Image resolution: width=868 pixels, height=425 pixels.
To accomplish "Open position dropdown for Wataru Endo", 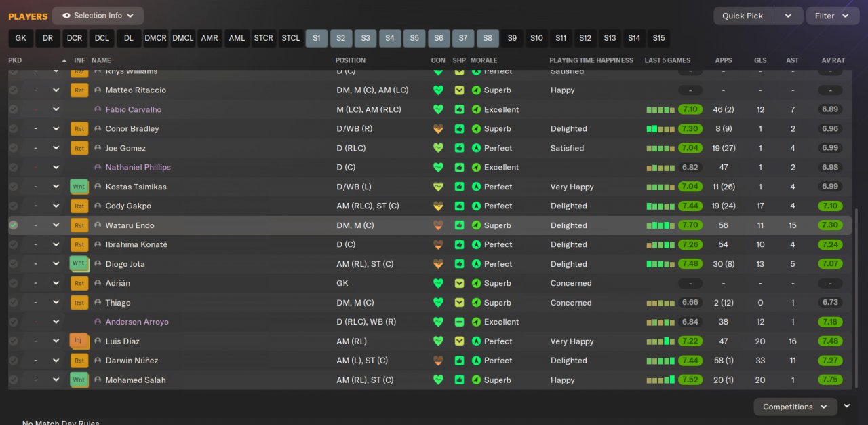I will (x=56, y=225).
